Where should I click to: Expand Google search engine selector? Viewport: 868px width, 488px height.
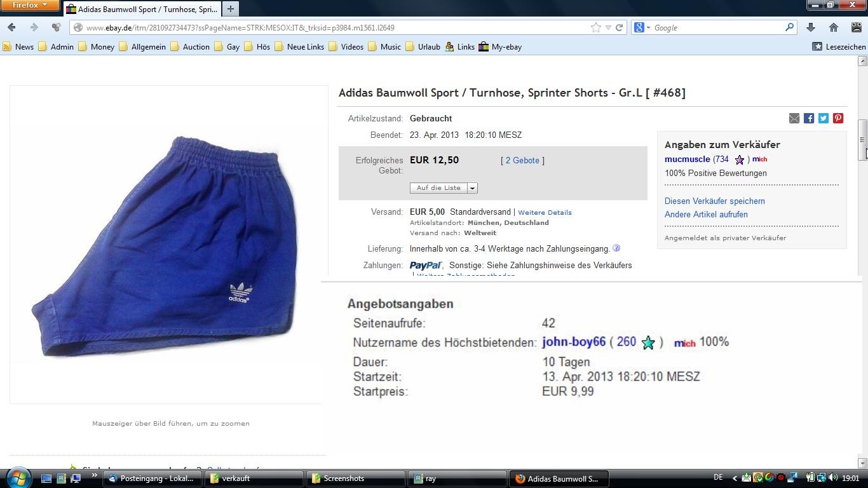pos(642,27)
